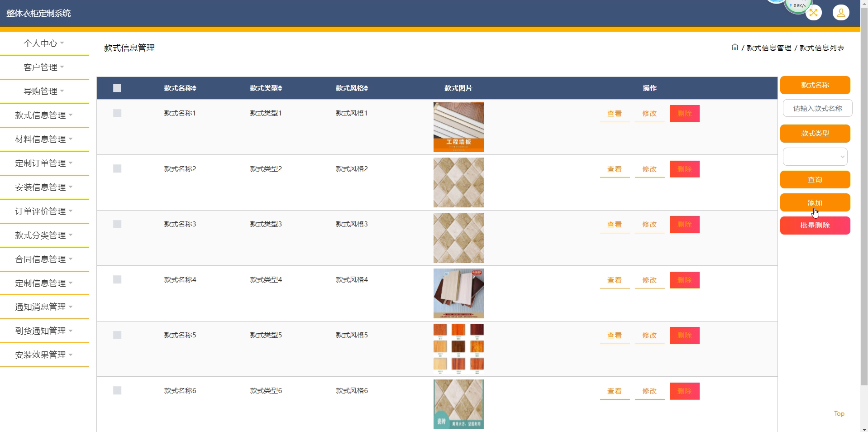Image resolution: width=868 pixels, height=432 pixels.
Task: Delete the 款式名称2 row
Action: pos(684,169)
